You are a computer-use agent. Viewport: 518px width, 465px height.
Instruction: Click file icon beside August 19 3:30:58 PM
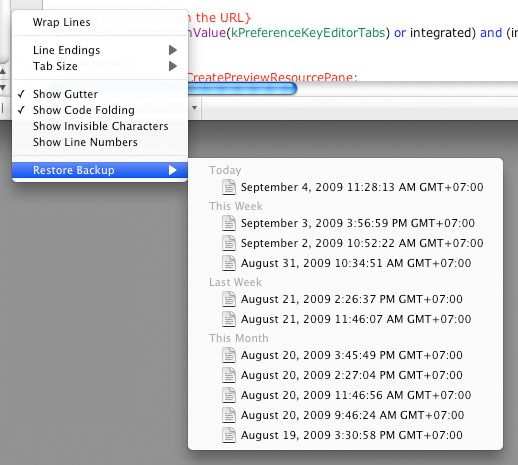[229, 435]
